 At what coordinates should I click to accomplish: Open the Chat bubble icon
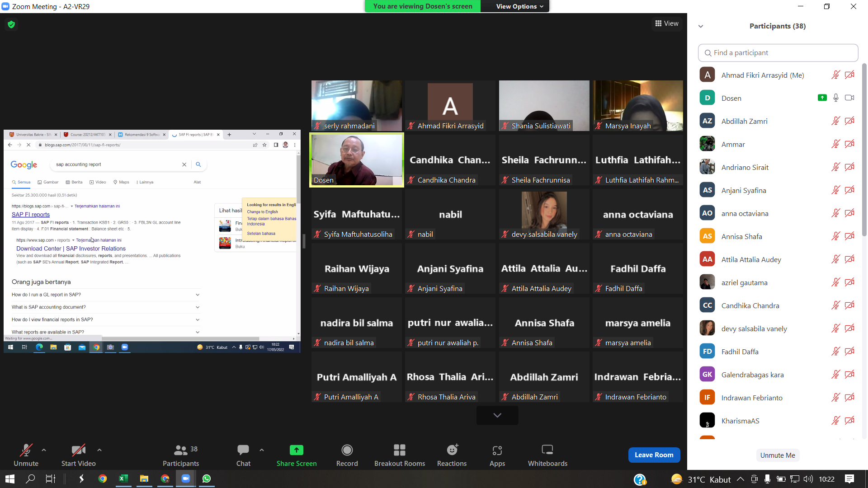pyautogui.click(x=243, y=450)
